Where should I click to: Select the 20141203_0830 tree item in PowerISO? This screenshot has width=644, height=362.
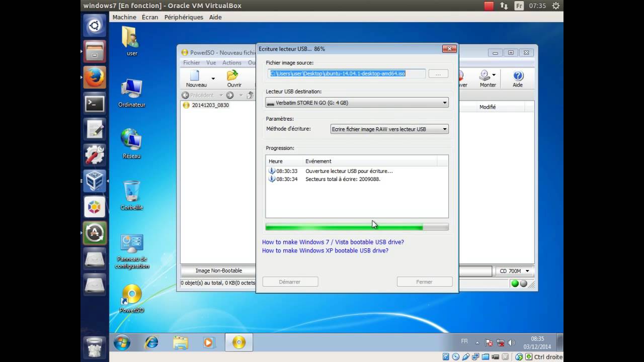point(206,105)
